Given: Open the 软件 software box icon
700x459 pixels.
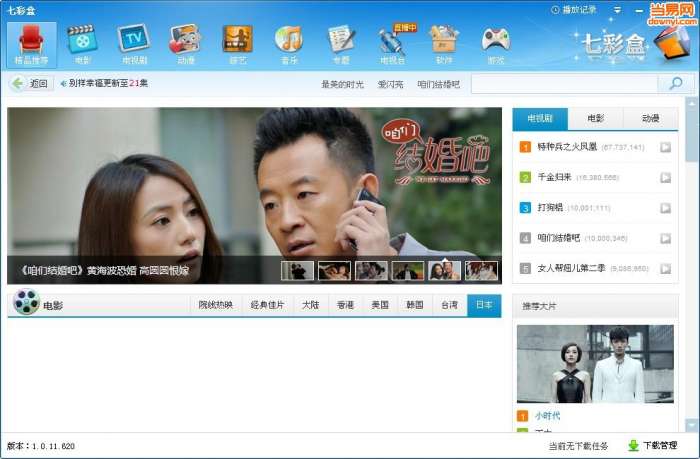Looking at the screenshot, I should point(444,45).
